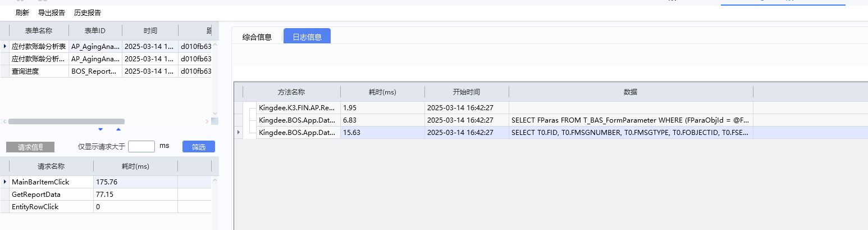The width and height of the screenshot is (868, 230).
Task: Open the 日志信息 tab
Action: point(307,37)
